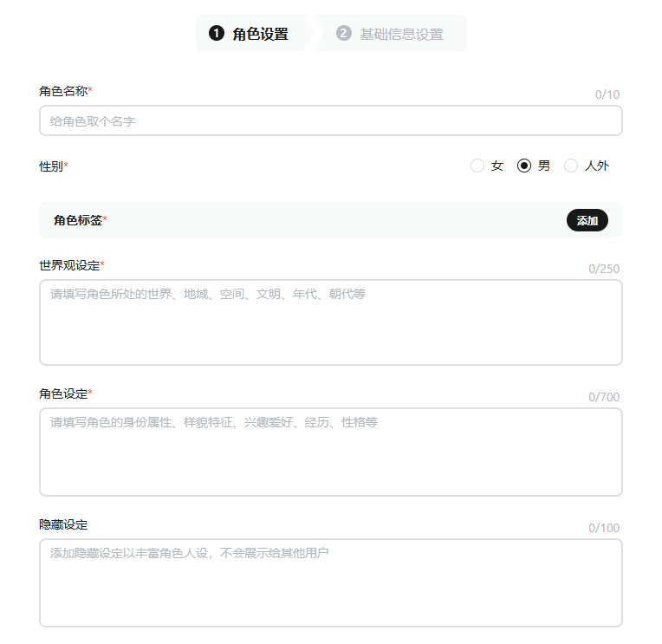Click inside the 世界观设定 text area
The image size is (662, 644).
pos(330,322)
